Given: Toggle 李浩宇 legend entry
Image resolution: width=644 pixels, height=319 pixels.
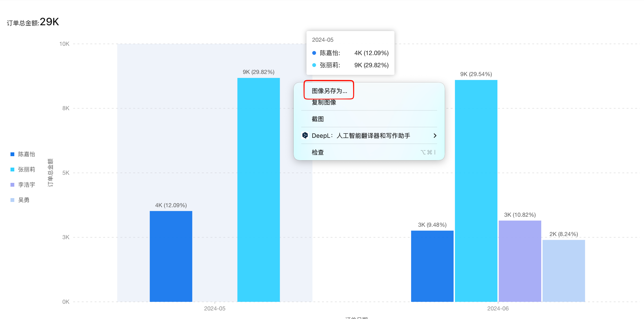Looking at the screenshot, I should tap(26, 185).
